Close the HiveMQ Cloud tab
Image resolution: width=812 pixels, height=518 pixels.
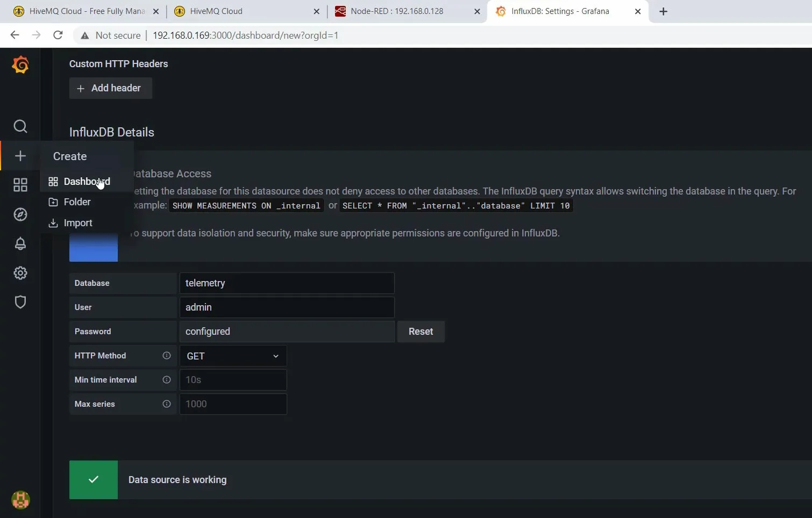(316, 11)
